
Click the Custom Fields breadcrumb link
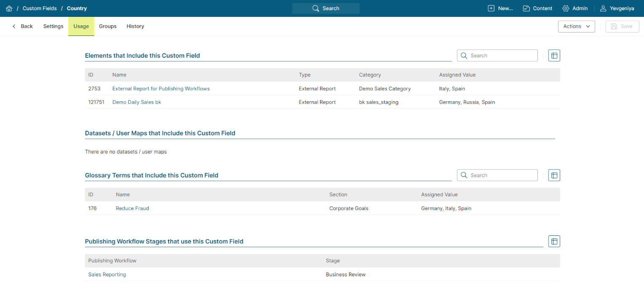pyautogui.click(x=40, y=8)
